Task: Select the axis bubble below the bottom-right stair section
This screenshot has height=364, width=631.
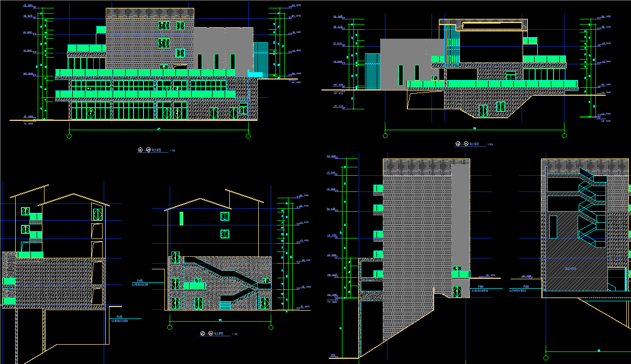Action: pyautogui.click(x=546, y=358)
